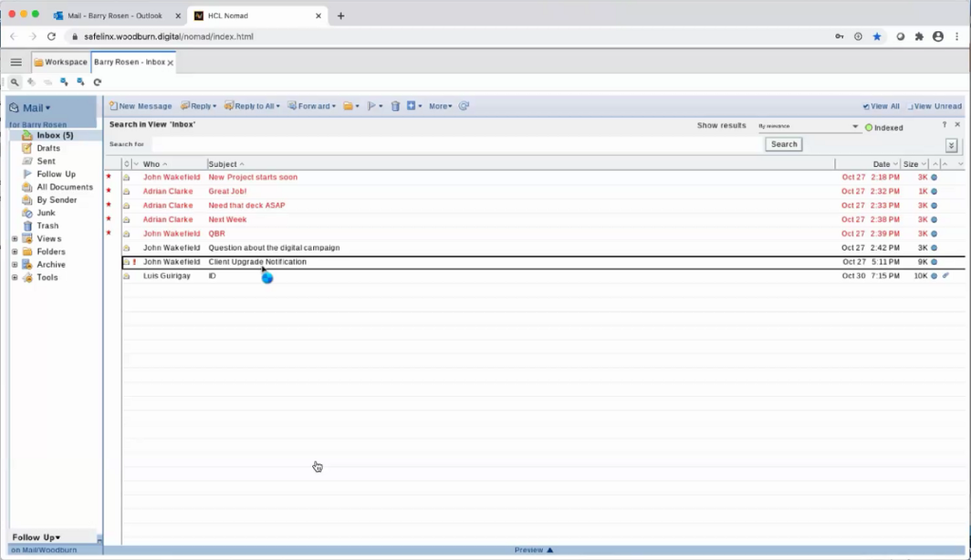
Task: Click the New Message button
Action: point(140,106)
